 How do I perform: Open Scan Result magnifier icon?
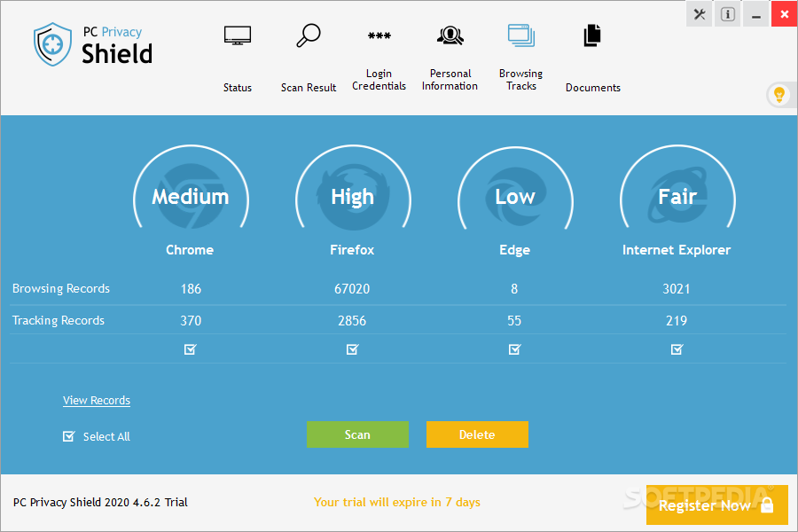[x=309, y=36]
